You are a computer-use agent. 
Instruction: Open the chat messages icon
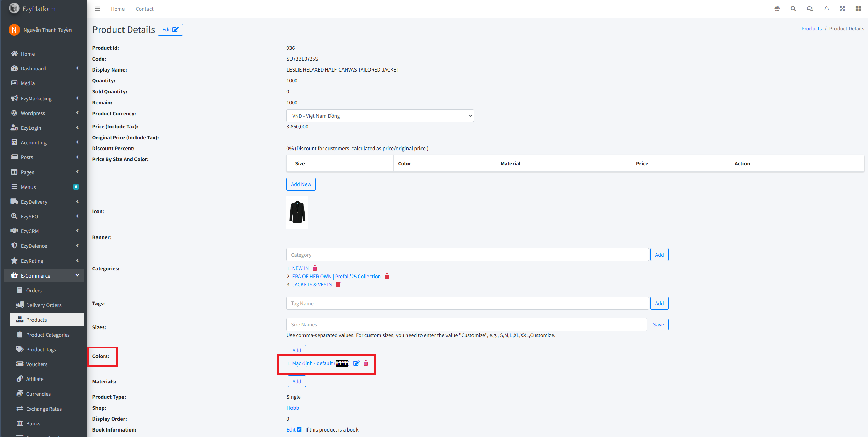click(x=810, y=9)
